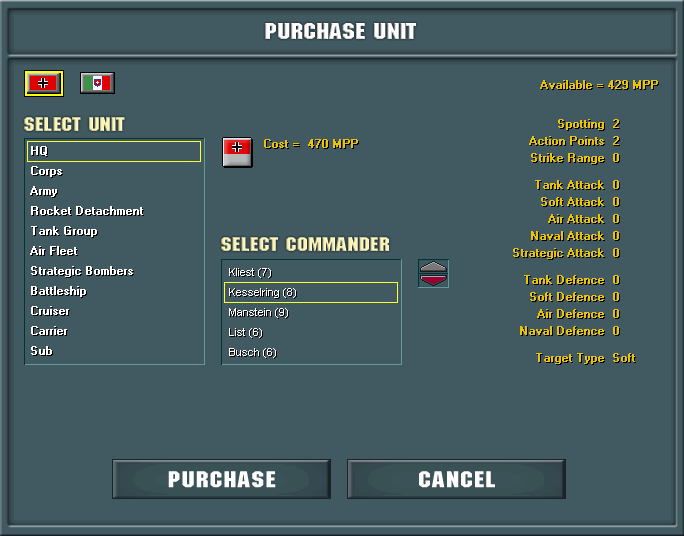Pick Tank Group from unit list
The width and height of the screenshot is (684, 536).
(x=64, y=231)
